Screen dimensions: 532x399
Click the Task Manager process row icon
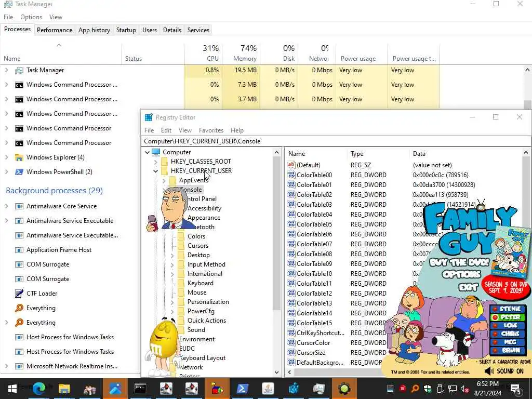19,70
